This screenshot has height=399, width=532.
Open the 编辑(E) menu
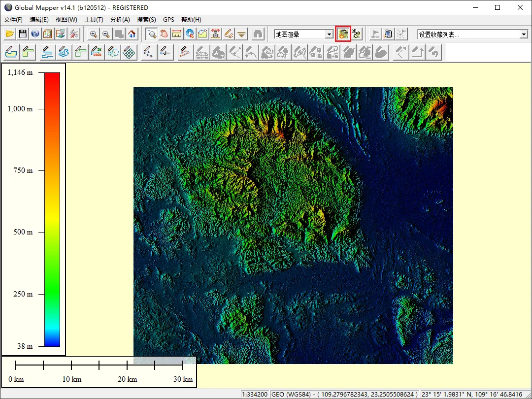[x=39, y=20]
